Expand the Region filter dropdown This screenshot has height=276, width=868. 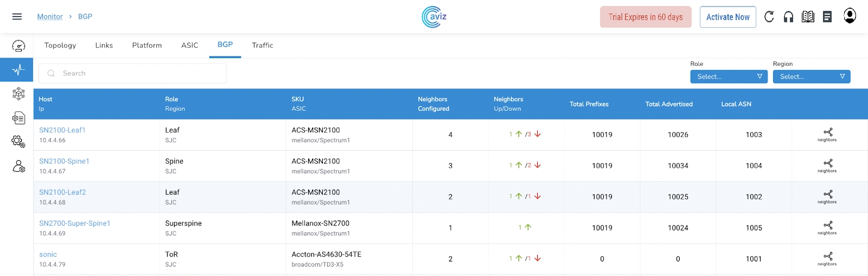pos(811,77)
